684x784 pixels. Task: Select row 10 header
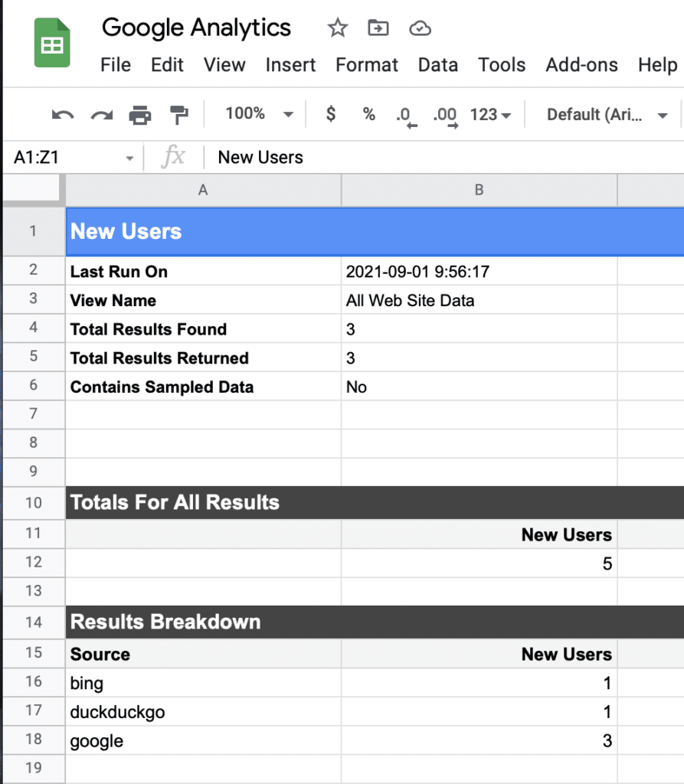[x=34, y=502]
